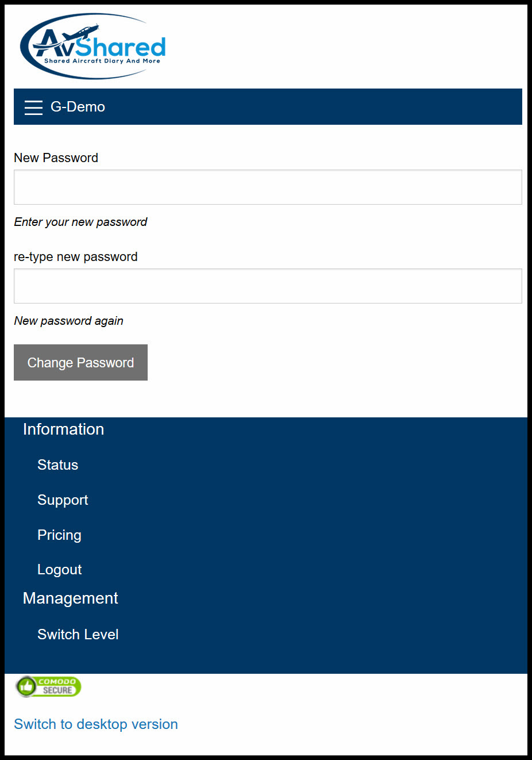Focus the re-type new password field
This screenshot has height=760, width=532.
tap(268, 286)
